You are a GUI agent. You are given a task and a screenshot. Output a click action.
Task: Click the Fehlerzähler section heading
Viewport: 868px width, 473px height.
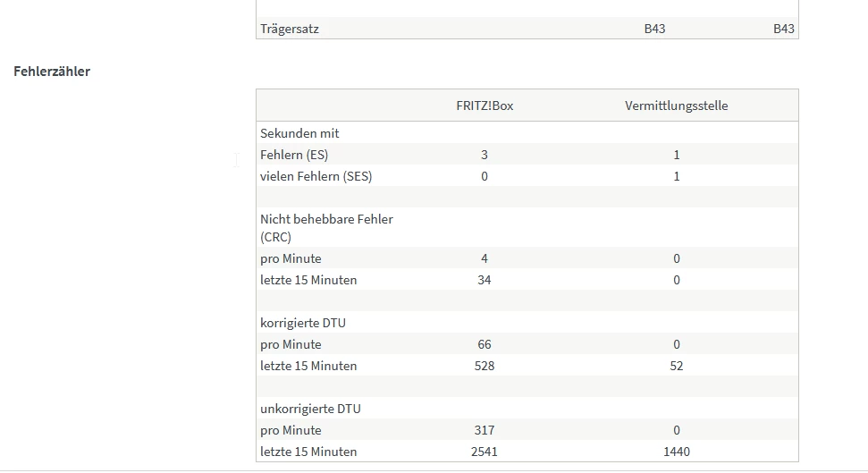(52, 72)
